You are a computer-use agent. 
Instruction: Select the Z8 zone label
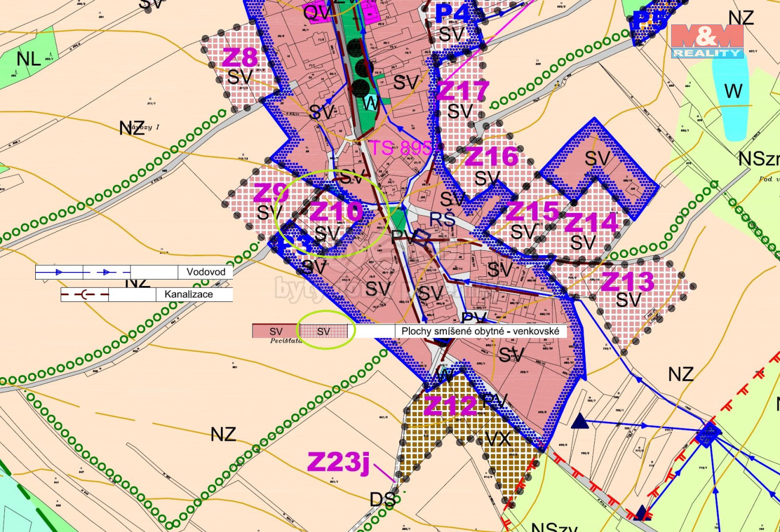click(x=239, y=57)
